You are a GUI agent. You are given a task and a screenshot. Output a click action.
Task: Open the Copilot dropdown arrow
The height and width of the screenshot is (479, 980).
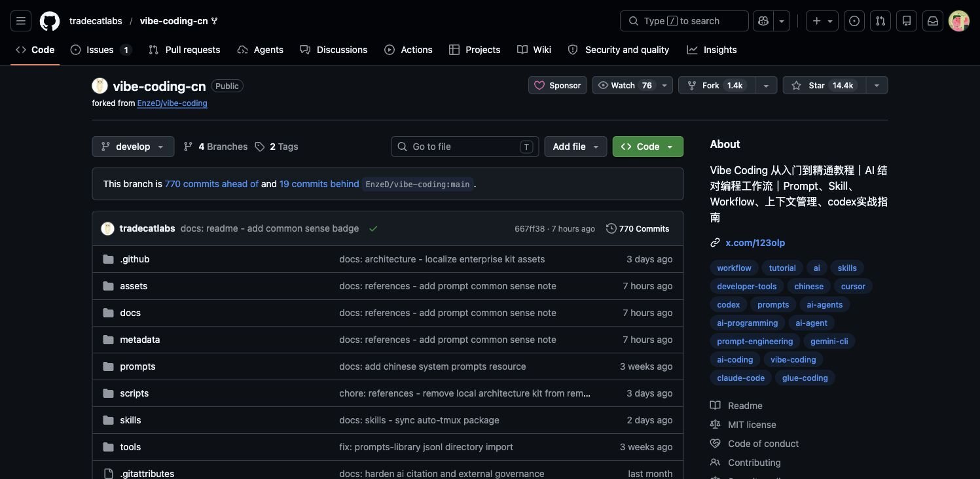782,21
